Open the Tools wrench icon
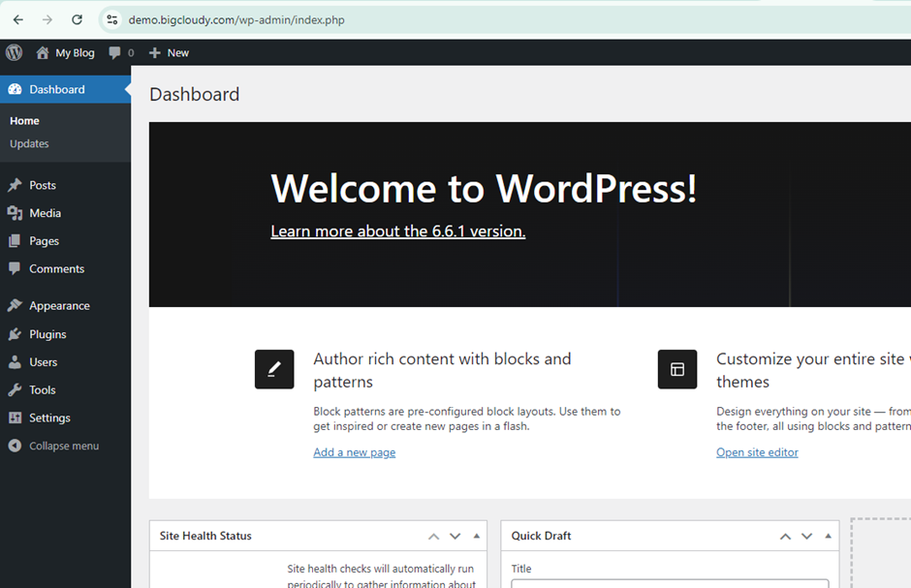The width and height of the screenshot is (911, 588). pyautogui.click(x=16, y=389)
